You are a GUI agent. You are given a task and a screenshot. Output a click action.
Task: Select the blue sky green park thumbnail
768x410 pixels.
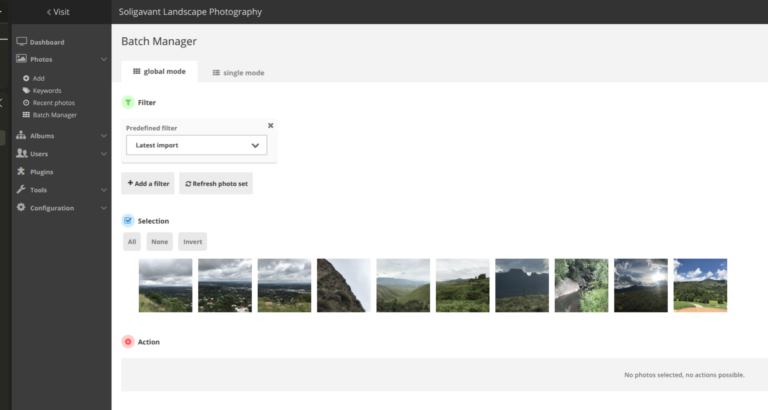coord(700,285)
